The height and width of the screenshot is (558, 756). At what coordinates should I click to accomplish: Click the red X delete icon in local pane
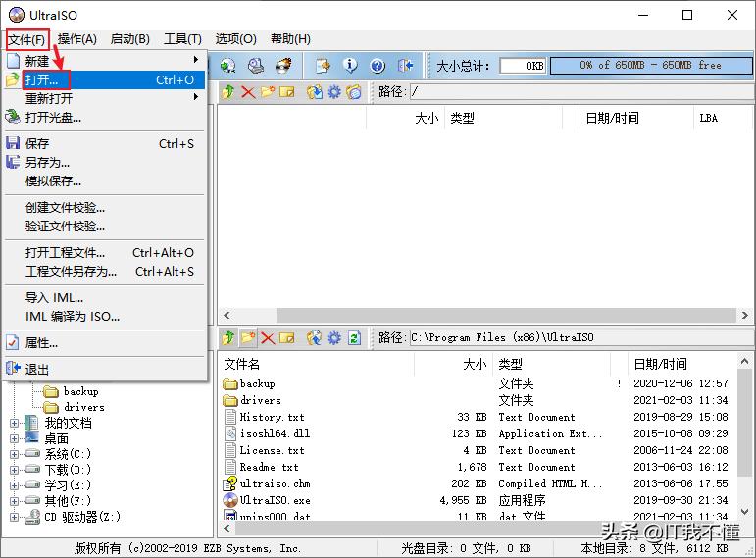pyautogui.click(x=267, y=337)
